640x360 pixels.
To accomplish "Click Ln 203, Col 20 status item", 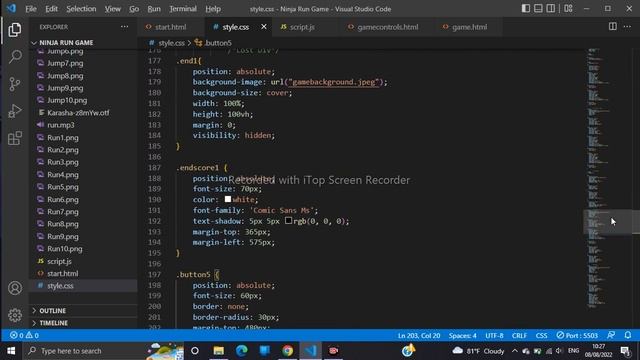I will pos(419,336).
